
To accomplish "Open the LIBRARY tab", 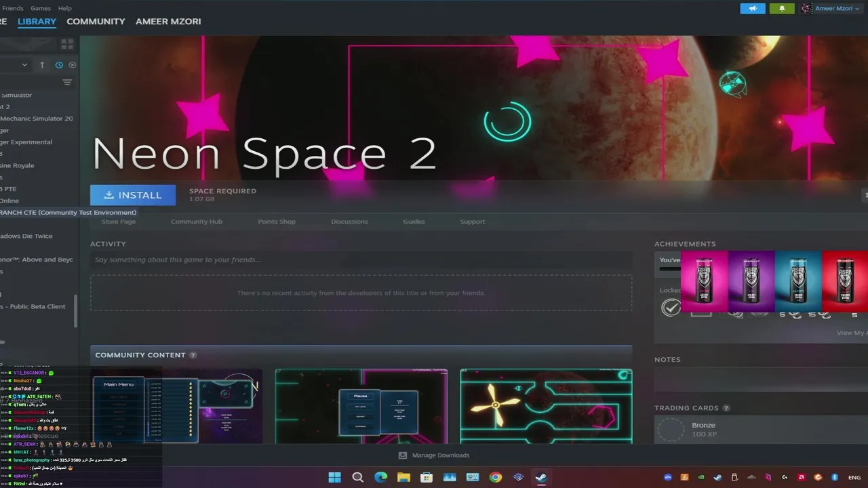I will pyautogui.click(x=37, y=22).
